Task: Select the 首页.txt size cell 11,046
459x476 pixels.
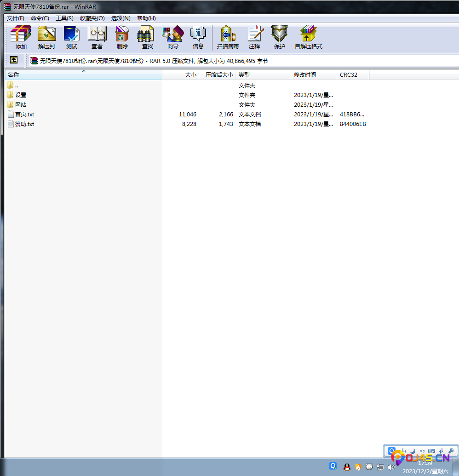Action: tap(187, 115)
